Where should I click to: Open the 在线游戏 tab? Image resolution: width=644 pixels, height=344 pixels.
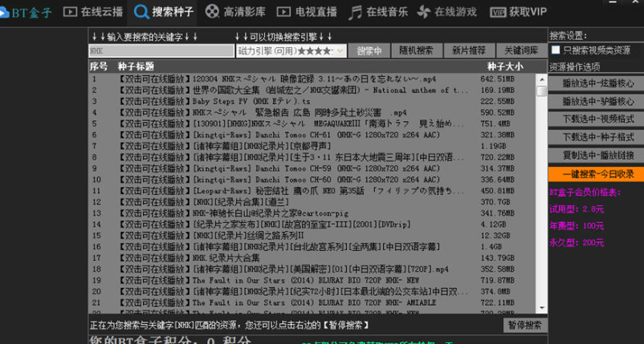click(x=447, y=12)
